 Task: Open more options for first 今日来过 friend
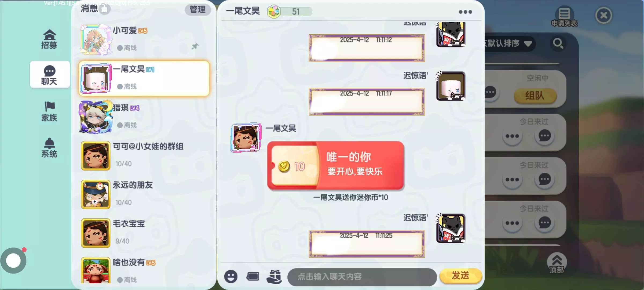pyautogui.click(x=512, y=136)
